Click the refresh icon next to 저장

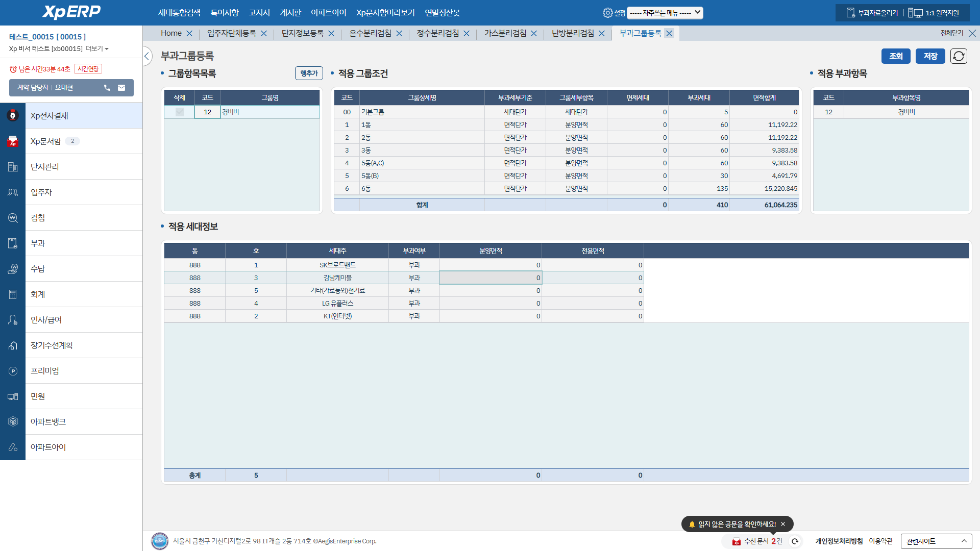959,56
